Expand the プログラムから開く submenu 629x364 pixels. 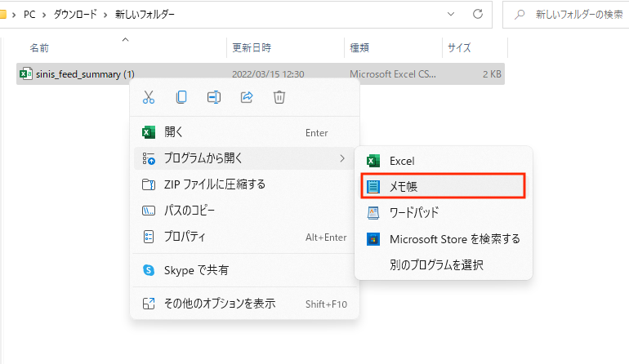(244, 158)
